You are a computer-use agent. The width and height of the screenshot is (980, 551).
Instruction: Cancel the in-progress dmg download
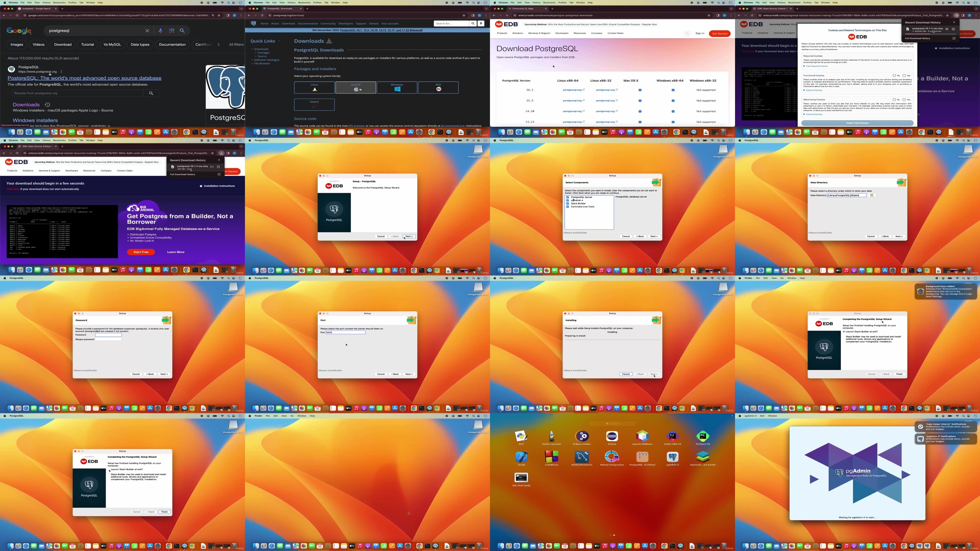953,29
